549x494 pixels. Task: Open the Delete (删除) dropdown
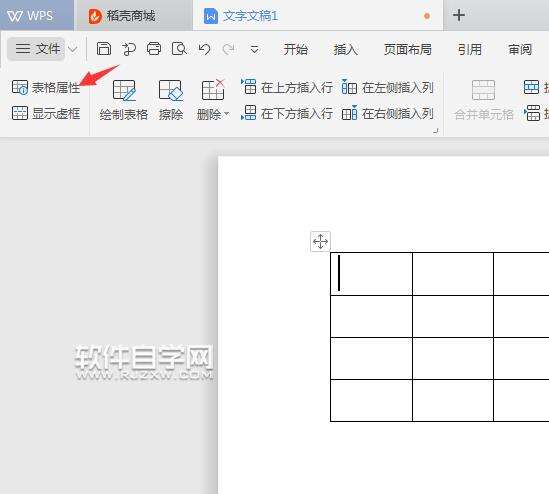213,100
